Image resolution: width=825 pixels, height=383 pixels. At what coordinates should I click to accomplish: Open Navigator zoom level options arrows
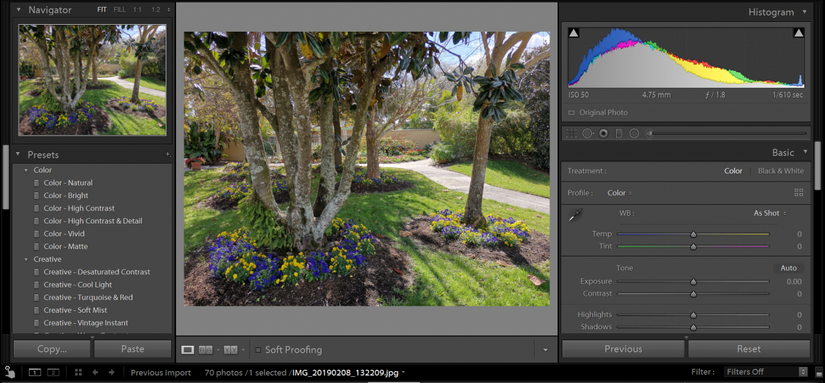(x=168, y=9)
